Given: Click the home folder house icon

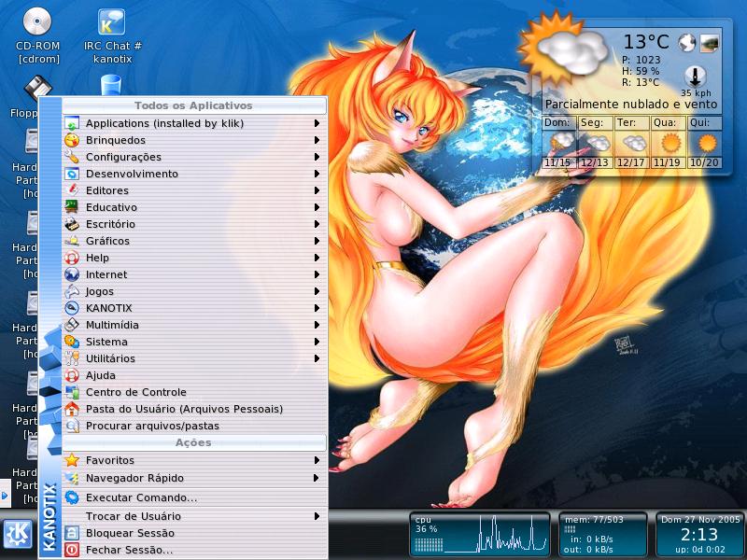Looking at the screenshot, I should tap(72, 409).
